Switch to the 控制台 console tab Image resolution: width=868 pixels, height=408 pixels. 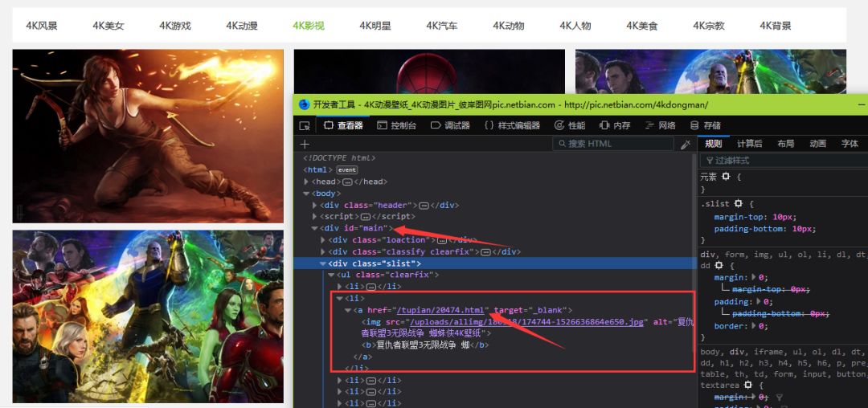tap(397, 125)
